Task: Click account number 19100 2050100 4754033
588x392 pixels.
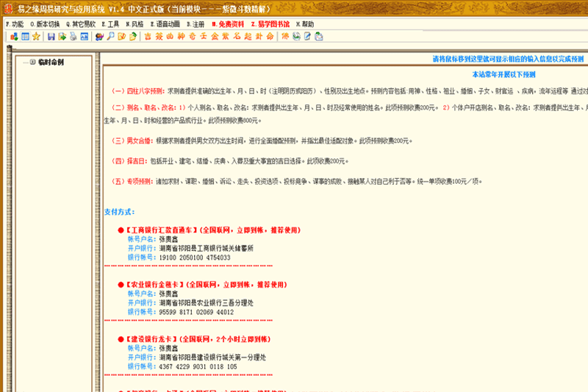Action: (195, 257)
